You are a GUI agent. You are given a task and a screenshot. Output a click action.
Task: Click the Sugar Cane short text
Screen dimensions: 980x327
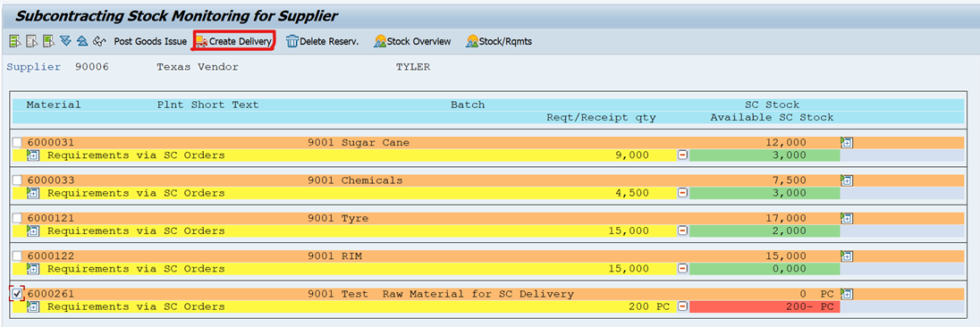click(375, 142)
